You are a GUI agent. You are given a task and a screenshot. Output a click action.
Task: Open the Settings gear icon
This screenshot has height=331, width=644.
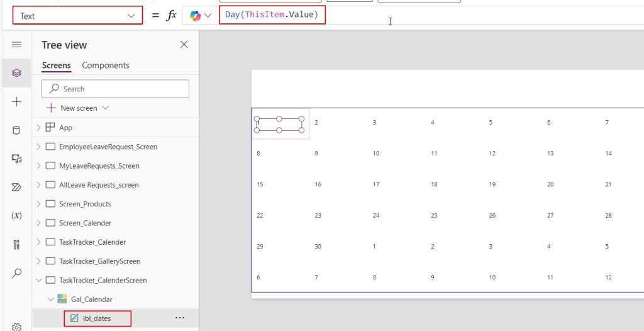16,327
